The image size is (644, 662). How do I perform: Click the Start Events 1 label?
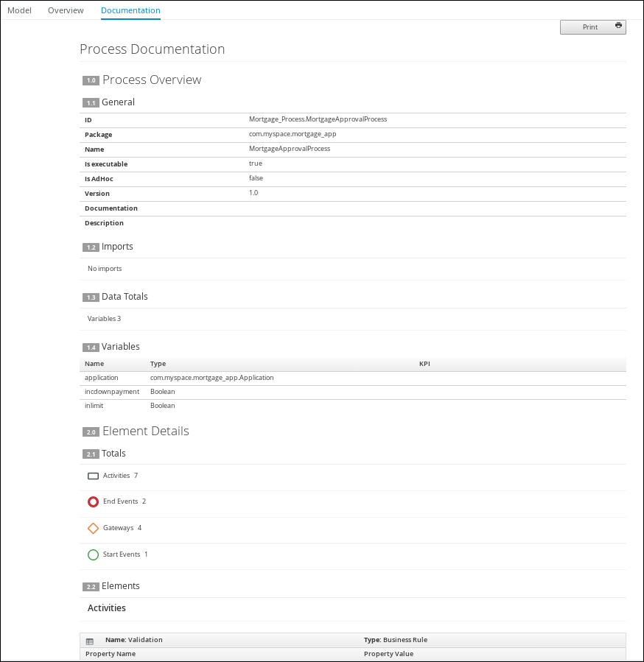click(125, 554)
